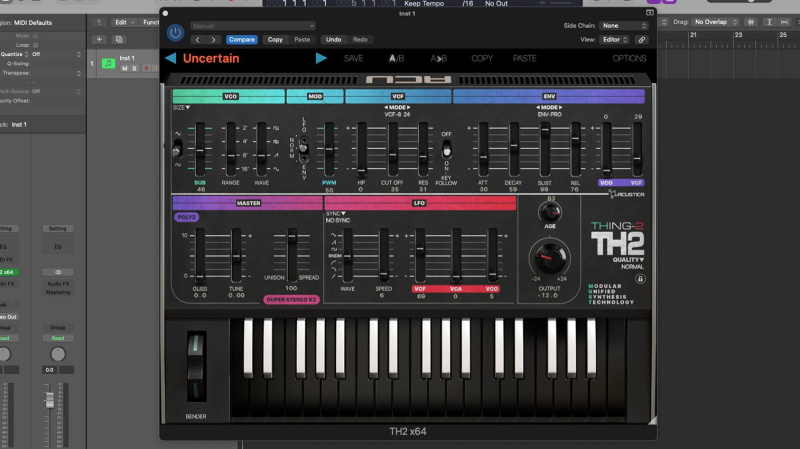
Task: Open the Manual preset dropdown
Action: pos(253,26)
